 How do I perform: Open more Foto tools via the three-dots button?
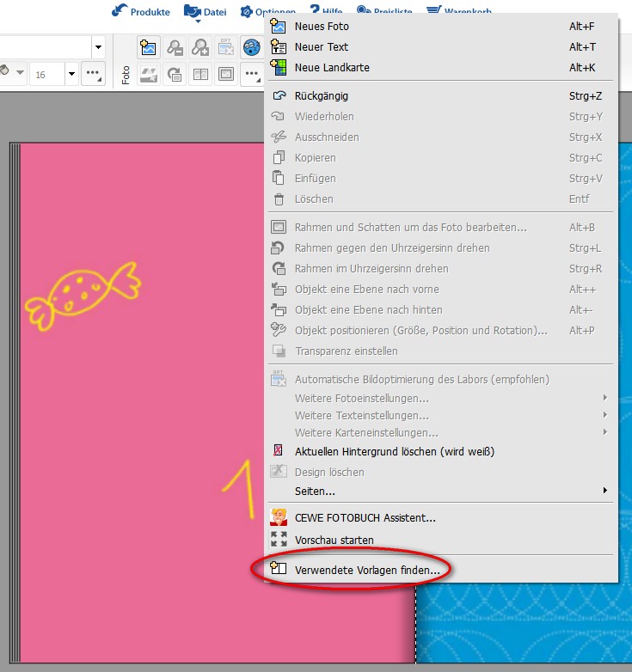point(252,74)
